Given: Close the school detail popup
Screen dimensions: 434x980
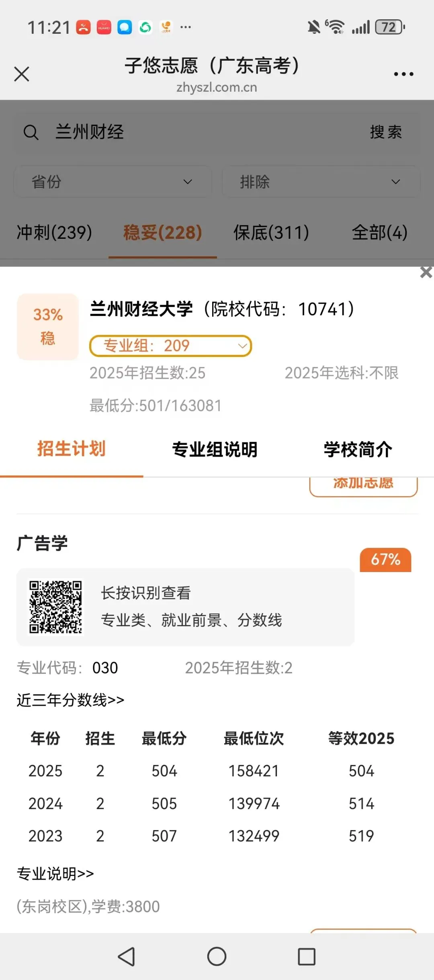Looking at the screenshot, I should click(426, 272).
